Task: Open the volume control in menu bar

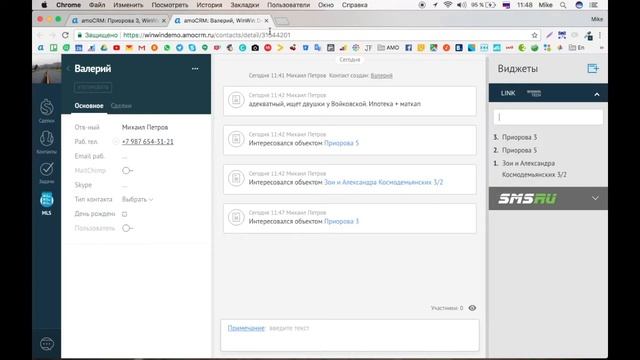Action: [x=461, y=5]
